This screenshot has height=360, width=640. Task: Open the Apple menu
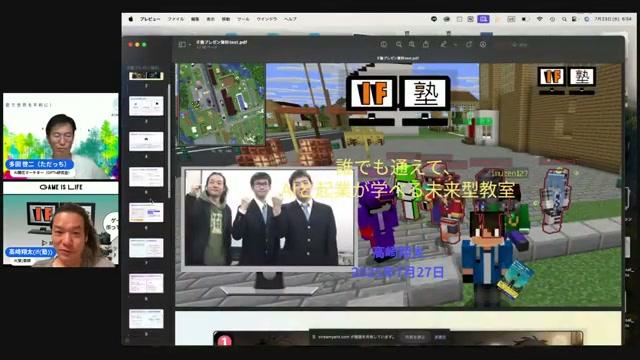[x=131, y=19]
